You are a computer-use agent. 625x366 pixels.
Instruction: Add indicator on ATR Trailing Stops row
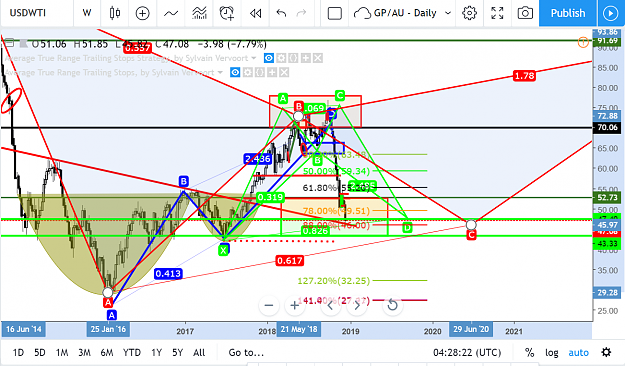[x=272, y=73]
